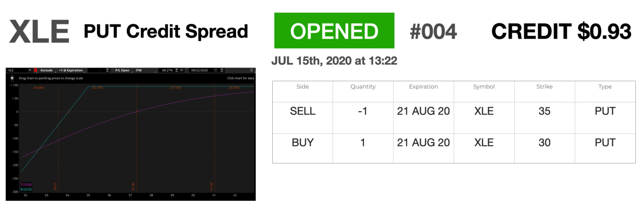Click the XLE symbol input field
The height and width of the screenshot is (217, 644).
(17, 70)
